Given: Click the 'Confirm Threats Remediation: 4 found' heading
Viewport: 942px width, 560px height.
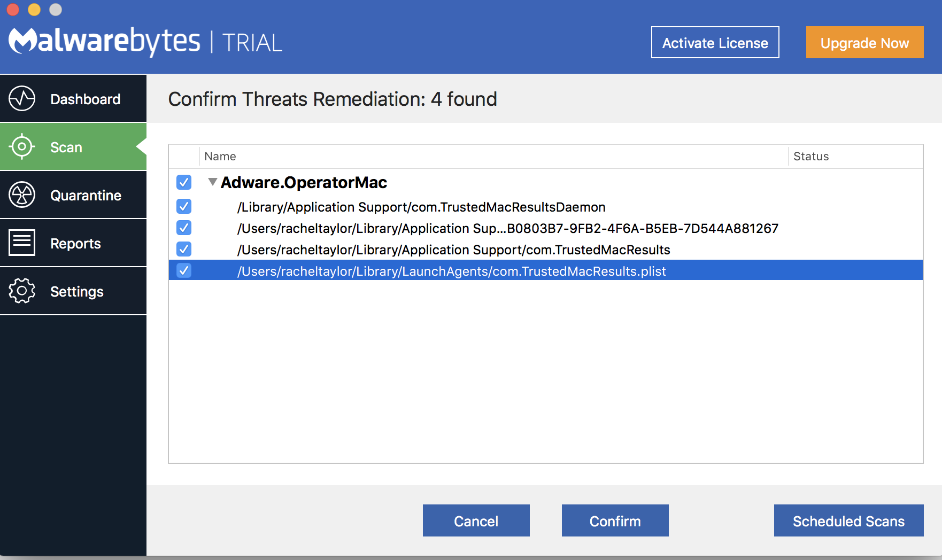Looking at the screenshot, I should [x=333, y=99].
